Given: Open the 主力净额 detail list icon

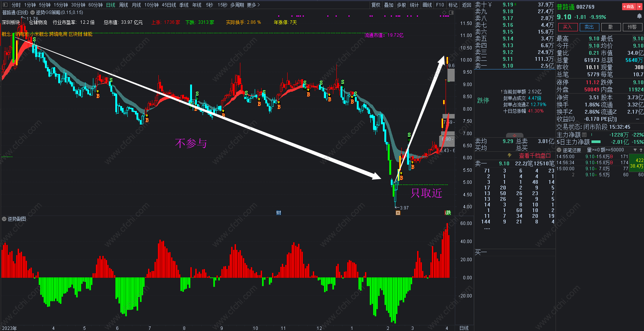Looking at the screenshot, I should point(584,135).
